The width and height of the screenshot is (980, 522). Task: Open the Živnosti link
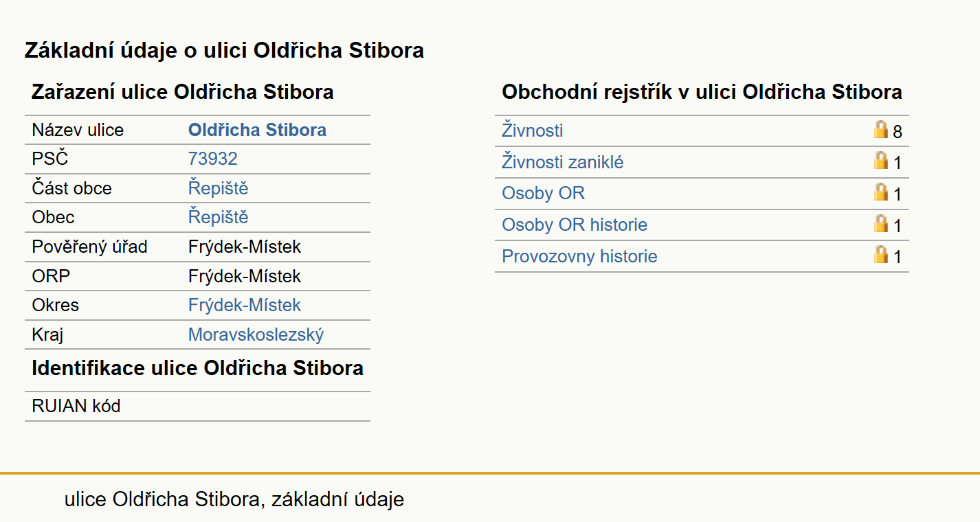pyautogui.click(x=533, y=130)
